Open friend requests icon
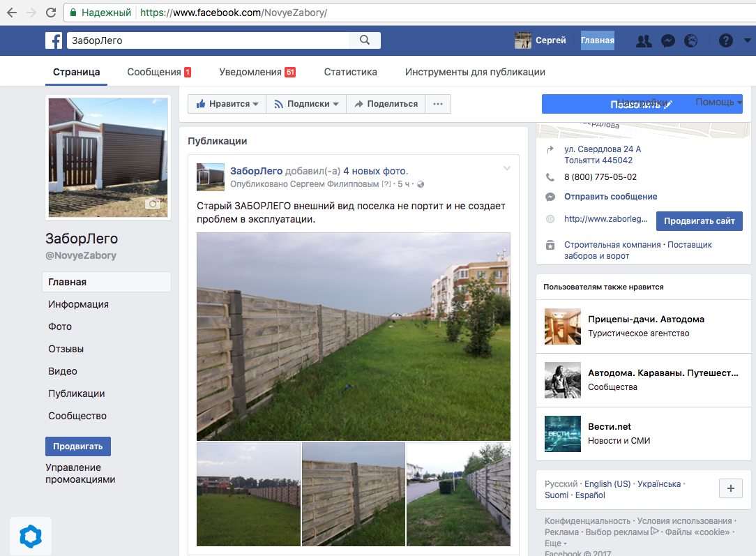756x556 pixels. [644, 41]
